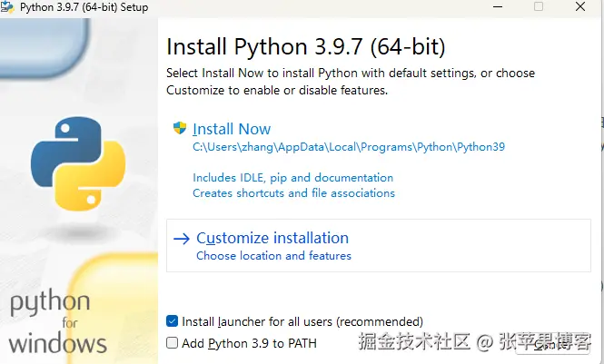604x364 pixels.
Task: Click the disabled maximize button in title bar
Action: (x=539, y=7)
